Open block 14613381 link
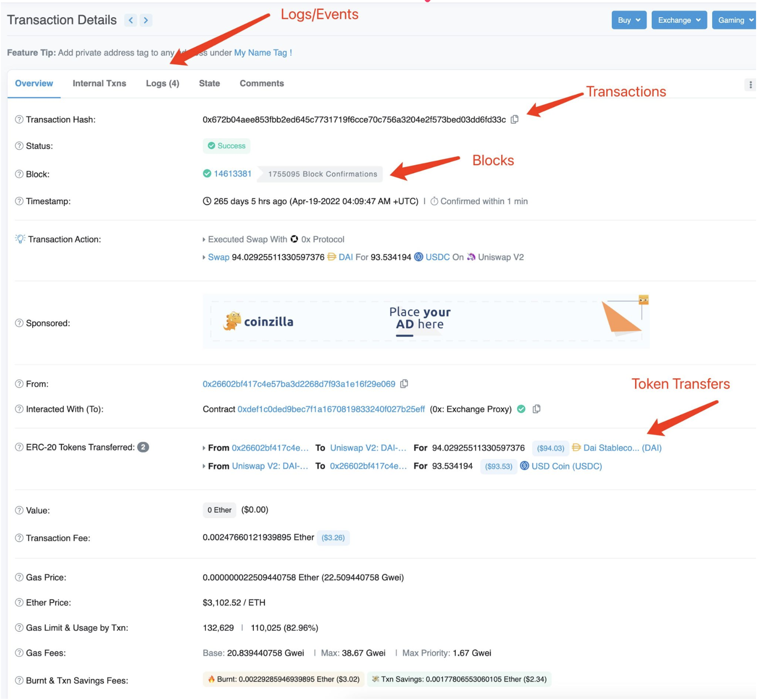Image resolution: width=771 pixels, height=700 pixels. pyautogui.click(x=232, y=174)
